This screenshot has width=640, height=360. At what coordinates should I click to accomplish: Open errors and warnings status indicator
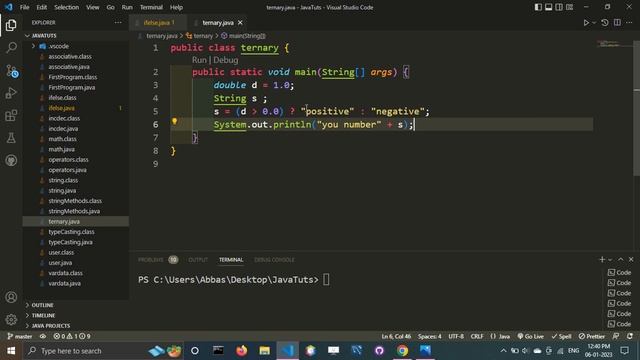(x=72, y=336)
